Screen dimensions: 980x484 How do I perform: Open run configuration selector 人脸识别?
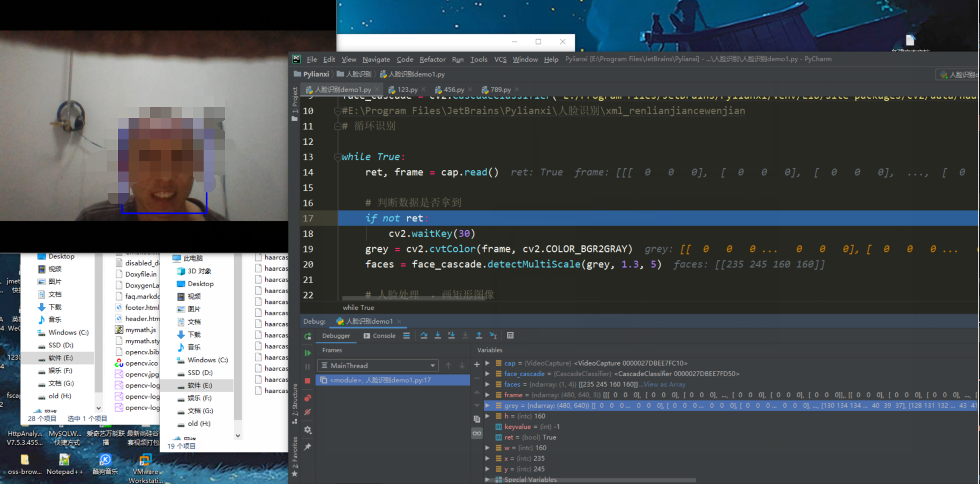click(959, 75)
